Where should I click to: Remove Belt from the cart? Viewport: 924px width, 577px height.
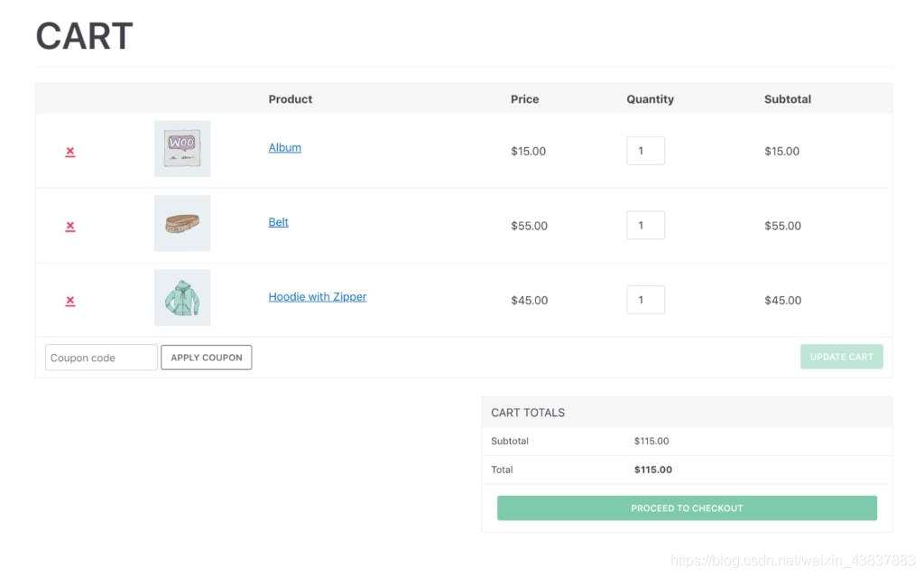70,227
